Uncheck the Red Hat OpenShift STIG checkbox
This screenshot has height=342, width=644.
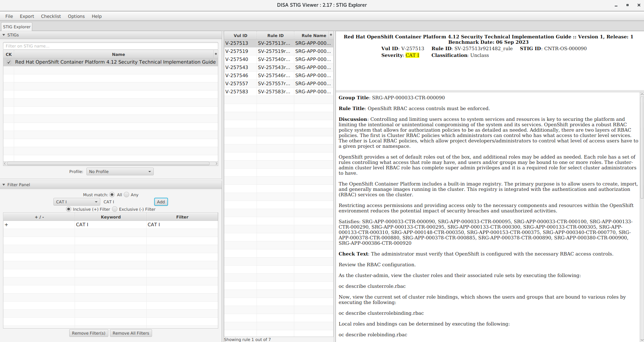[x=9, y=62]
